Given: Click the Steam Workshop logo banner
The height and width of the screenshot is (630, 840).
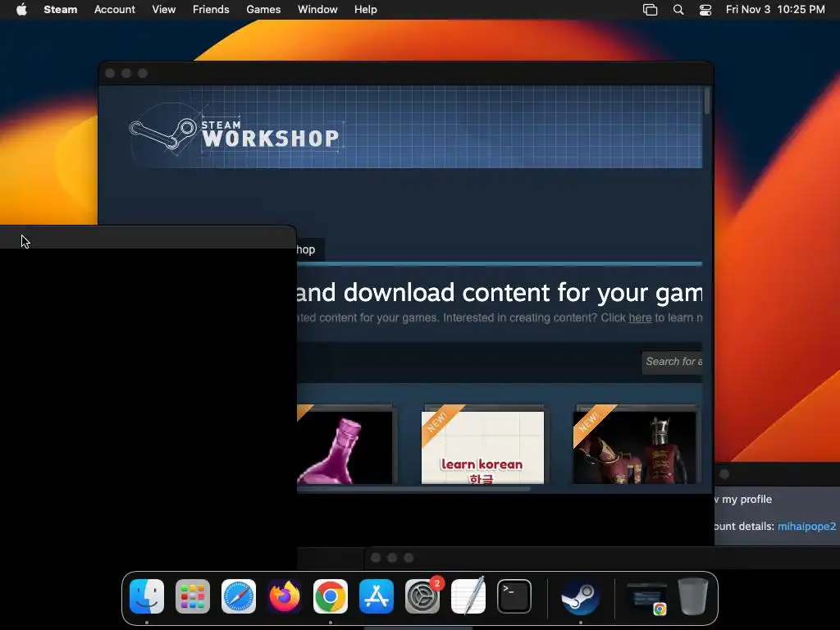Looking at the screenshot, I should pyautogui.click(x=234, y=134).
